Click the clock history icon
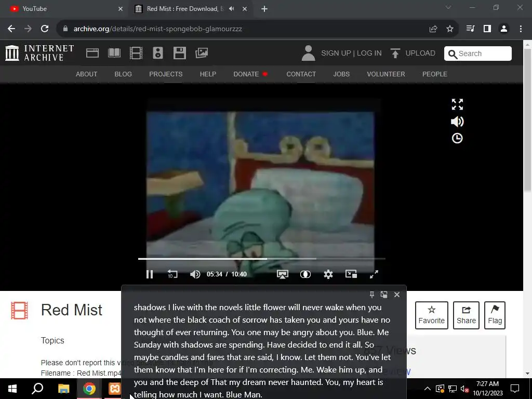This screenshot has width=532, height=399. point(457,138)
